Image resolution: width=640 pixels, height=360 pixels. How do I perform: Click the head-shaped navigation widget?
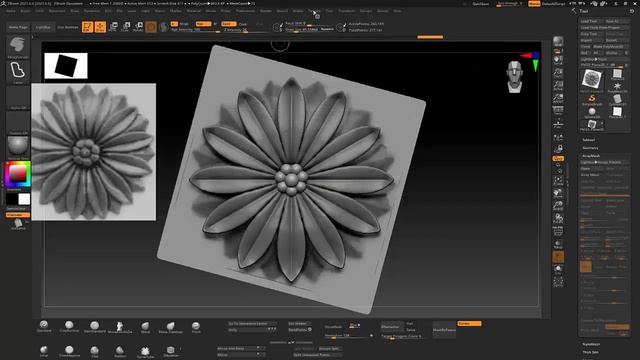point(515,76)
